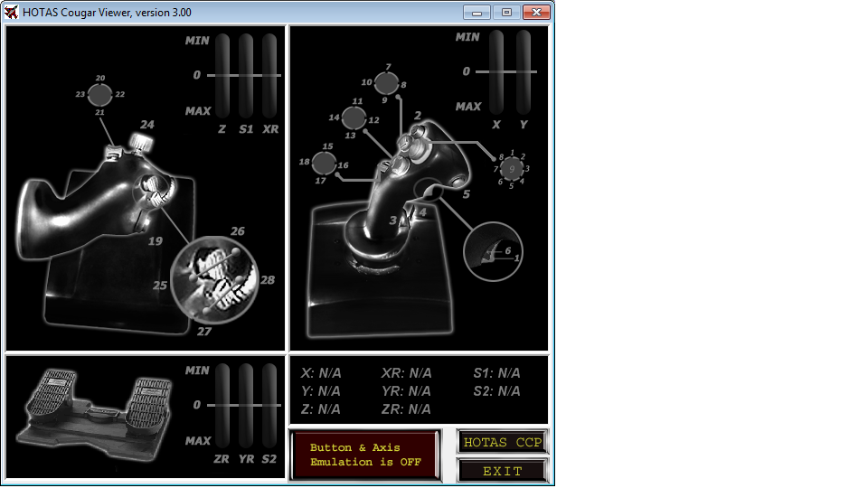The image size is (868, 488).
Task: Click the S2 axis bar on pedals panel
Action: tap(269, 406)
